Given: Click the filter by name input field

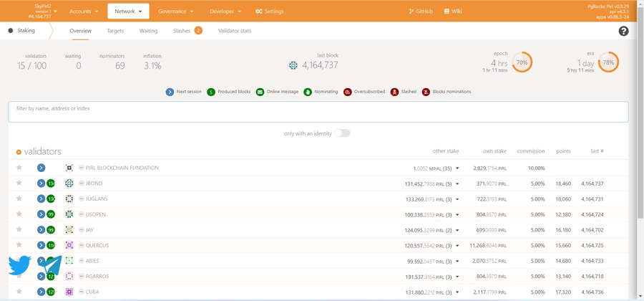Looking at the screenshot, I should click(x=318, y=112).
